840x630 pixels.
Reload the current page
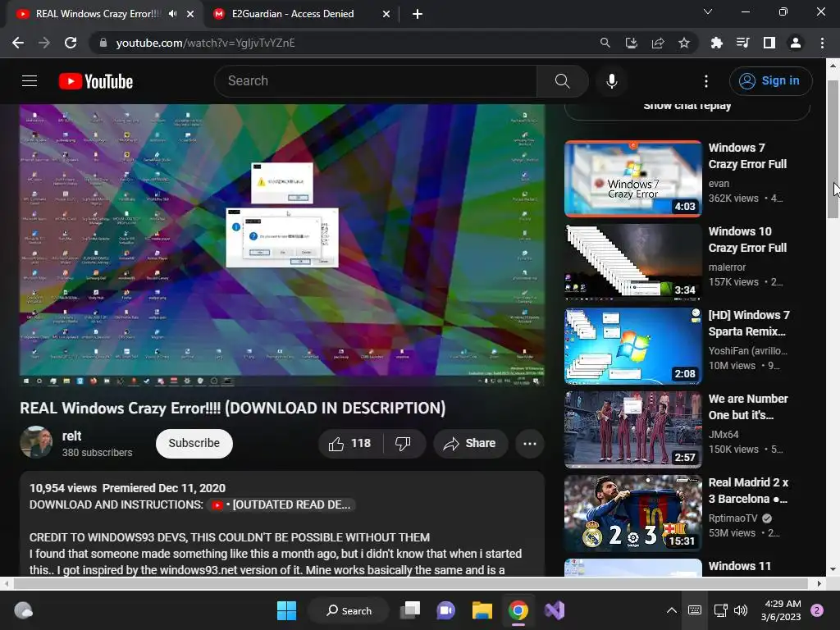coord(71,43)
